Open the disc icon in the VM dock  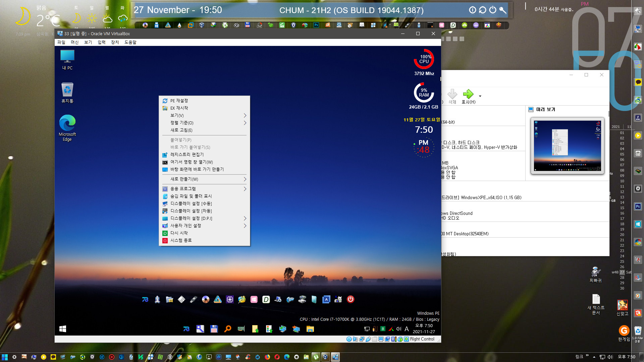(x=206, y=299)
